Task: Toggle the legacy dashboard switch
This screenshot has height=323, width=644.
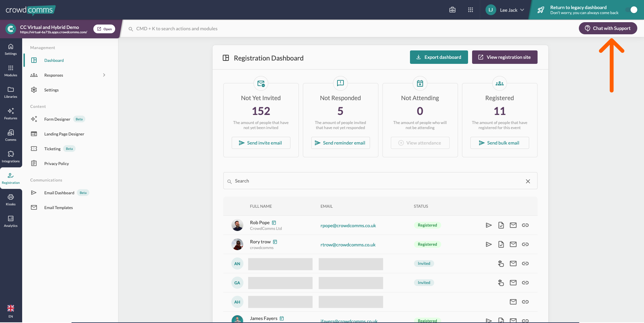Action: tap(631, 10)
